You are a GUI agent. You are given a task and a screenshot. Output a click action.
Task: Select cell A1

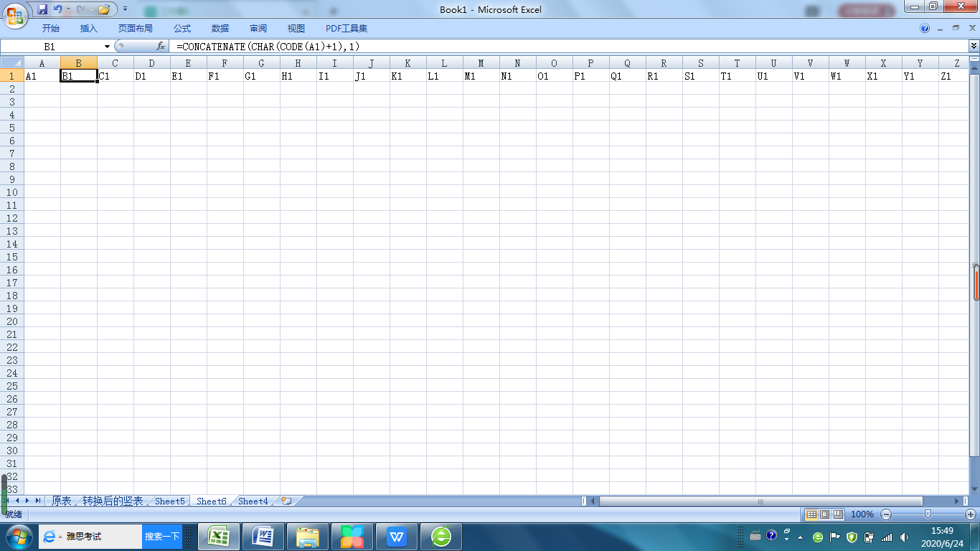tap(42, 76)
